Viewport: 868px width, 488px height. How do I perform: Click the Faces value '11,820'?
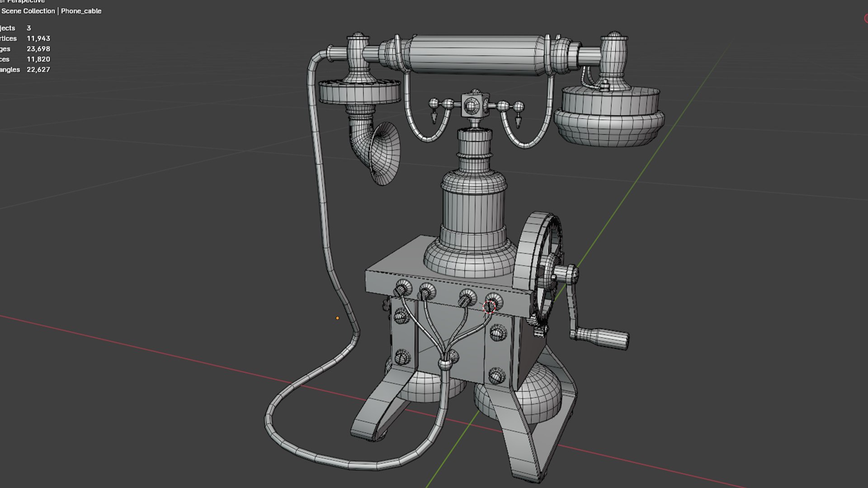pos(38,59)
